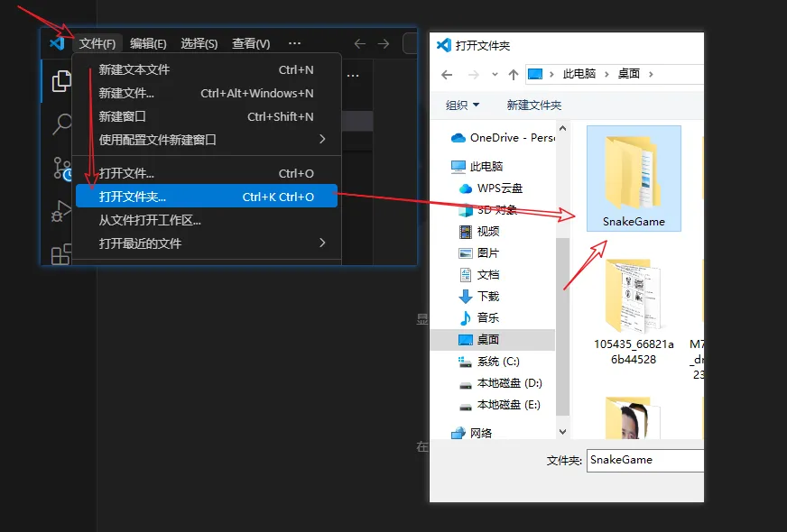787x532 pixels.
Task: Click the dialog back arrow button
Action: [x=447, y=75]
